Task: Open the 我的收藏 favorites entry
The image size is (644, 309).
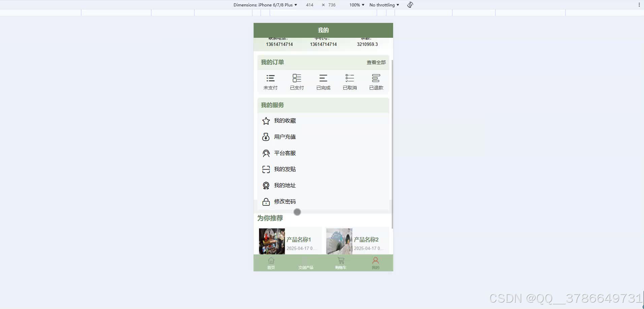Action: tap(323, 121)
